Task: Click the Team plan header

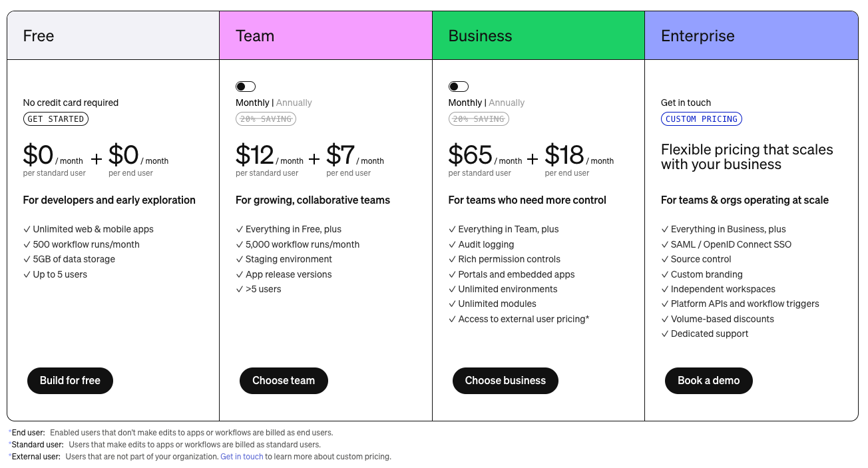Action: pos(325,36)
